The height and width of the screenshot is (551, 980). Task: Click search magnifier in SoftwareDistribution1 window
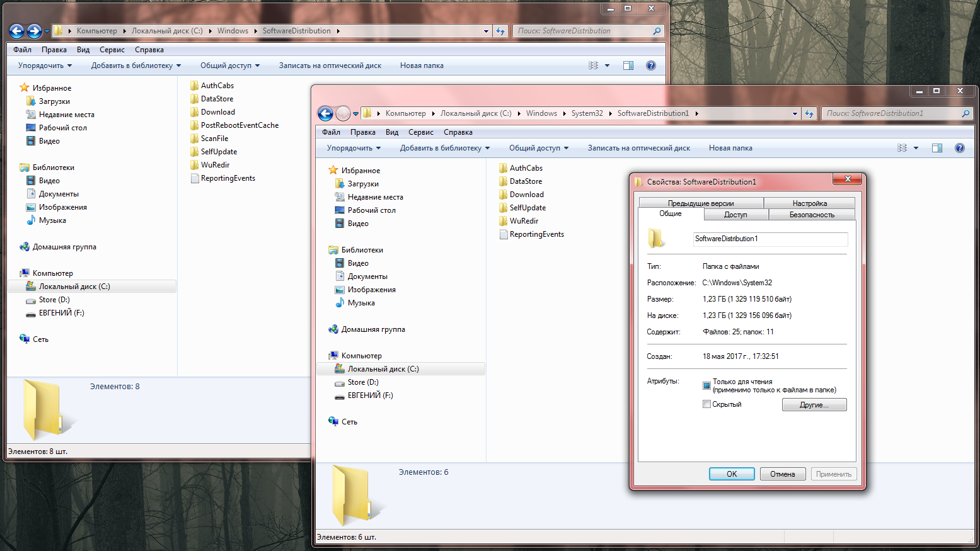click(966, 113)
